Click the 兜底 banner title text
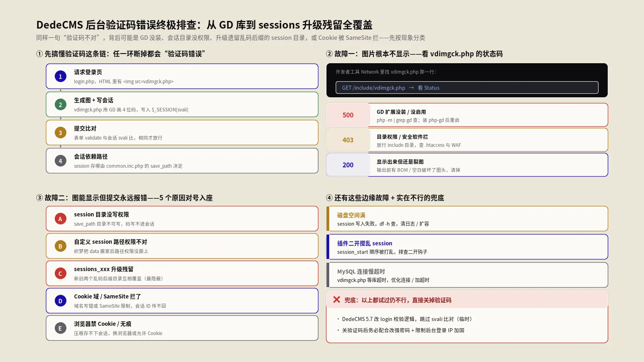The width and height of the screenshot is (644, 362). tap(398, 300)
